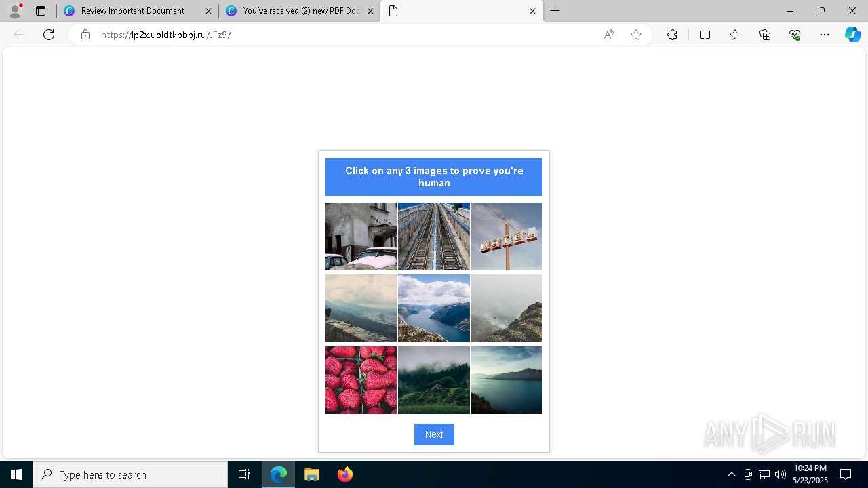Open the tray icon left of network icon

pos(748,474)
